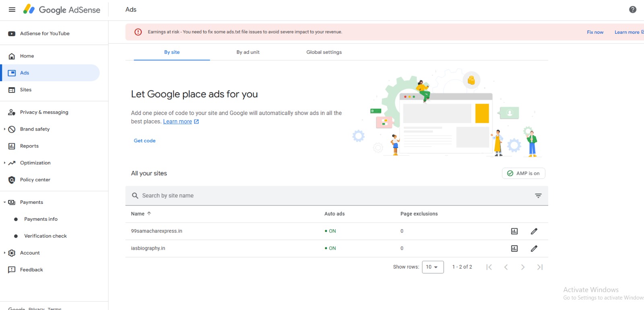
Task: Click the AMP is on button
Action: click(x=523, y=174)
